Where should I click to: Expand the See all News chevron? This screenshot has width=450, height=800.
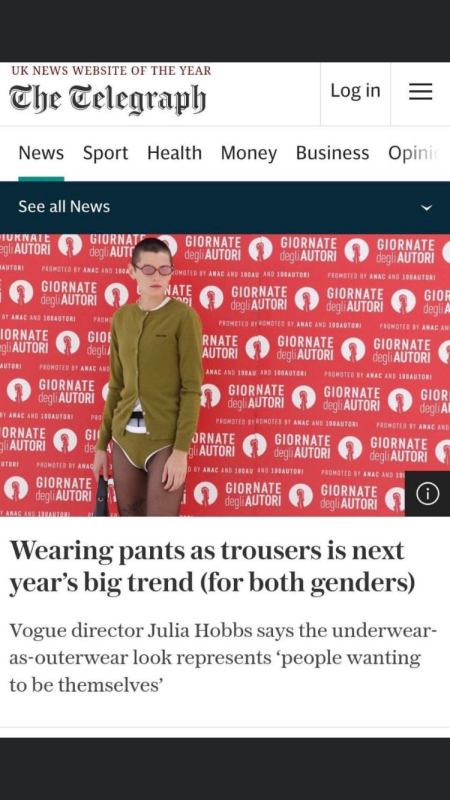click(428, 208)
